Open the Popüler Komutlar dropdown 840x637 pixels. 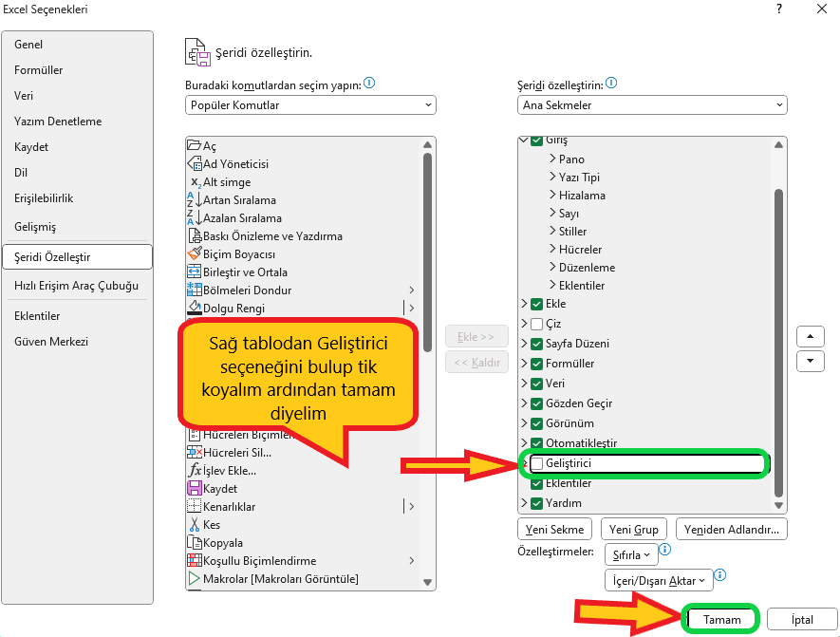tap(309, 105)
